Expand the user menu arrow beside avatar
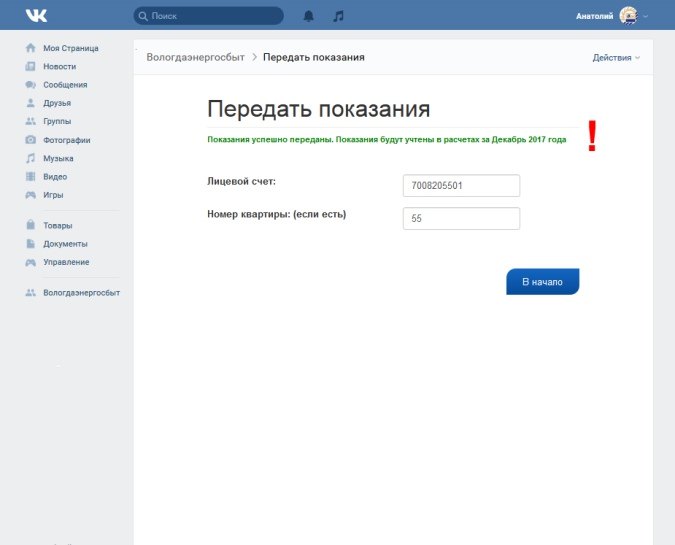 pos(645,16)
